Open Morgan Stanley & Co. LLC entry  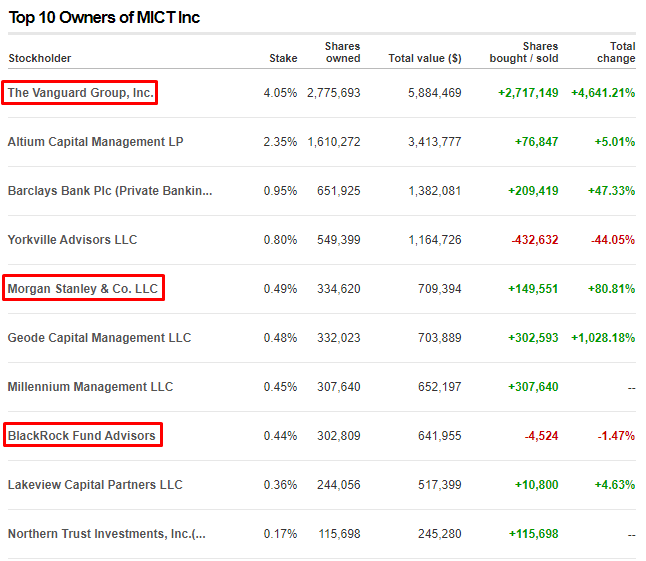[x=83, y=289]
